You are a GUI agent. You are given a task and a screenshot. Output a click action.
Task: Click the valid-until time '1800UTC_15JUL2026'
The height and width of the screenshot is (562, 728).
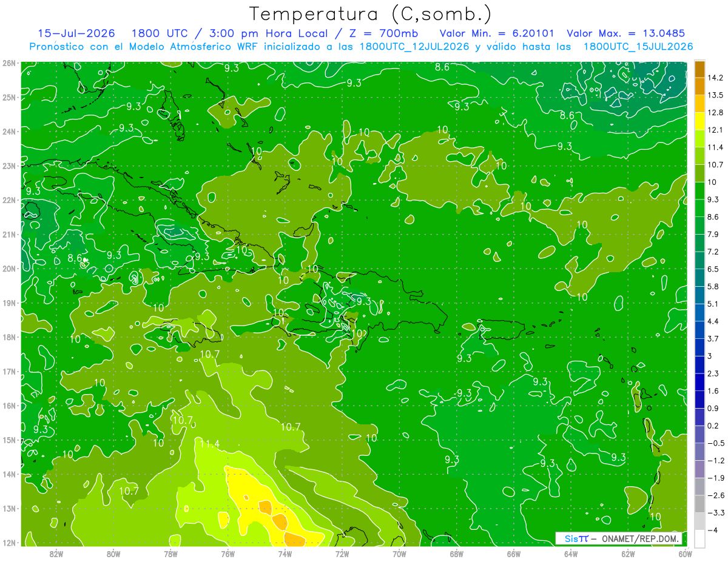(x=638, y=47)
